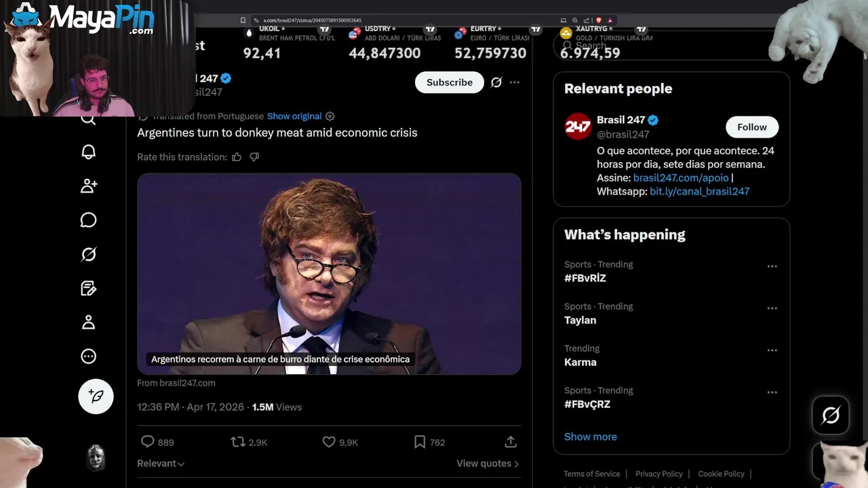Click Show original translation link

(x=294, y=116)
